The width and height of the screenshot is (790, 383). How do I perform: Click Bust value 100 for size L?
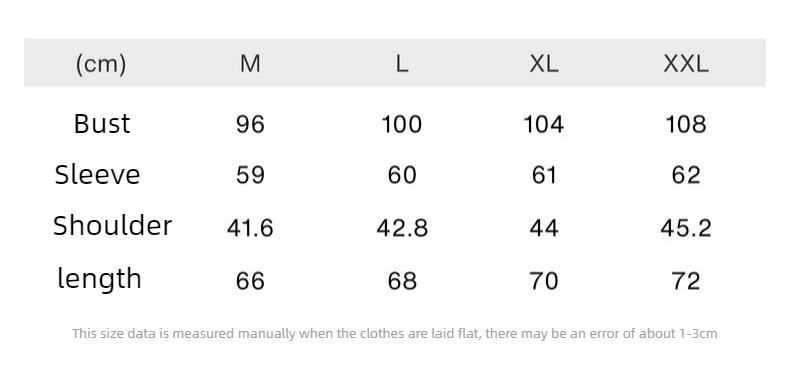point(402,124)
